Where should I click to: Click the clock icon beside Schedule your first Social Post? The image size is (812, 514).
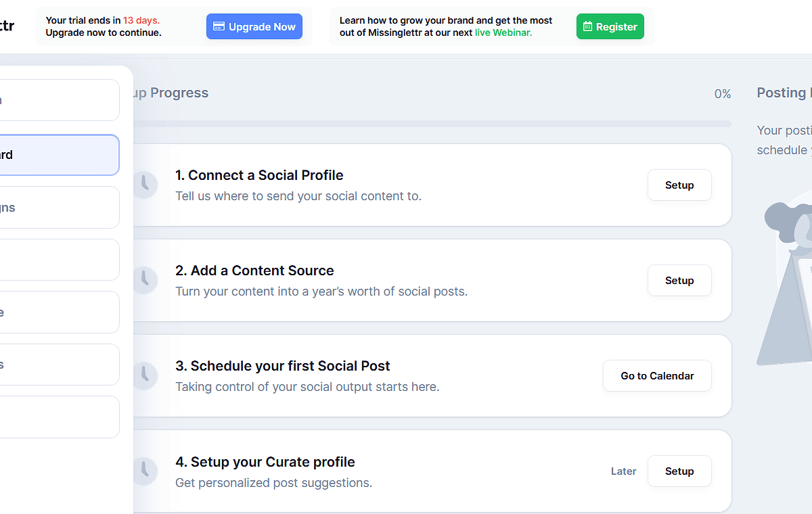click(144, 375)
